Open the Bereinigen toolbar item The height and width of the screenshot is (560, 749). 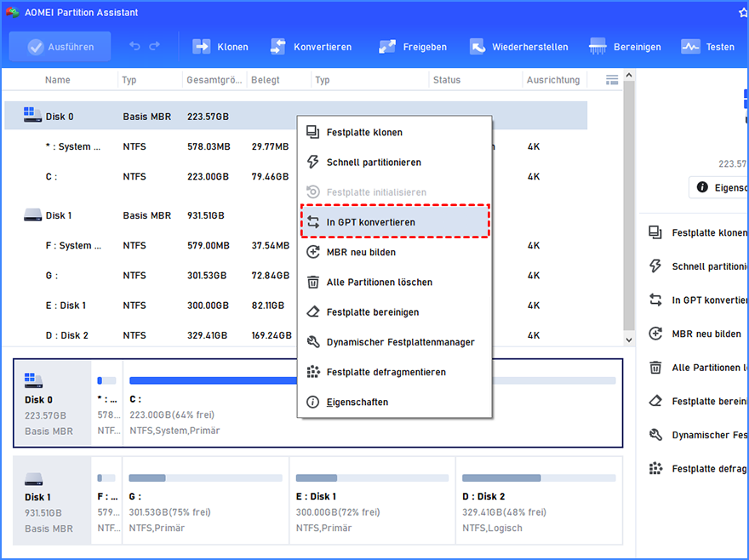[x=626, y=47]
